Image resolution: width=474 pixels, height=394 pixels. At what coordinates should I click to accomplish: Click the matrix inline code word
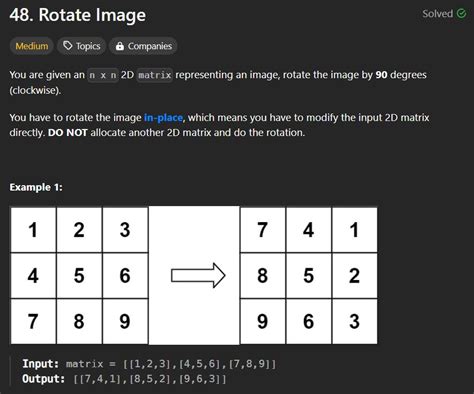[155, 75]
